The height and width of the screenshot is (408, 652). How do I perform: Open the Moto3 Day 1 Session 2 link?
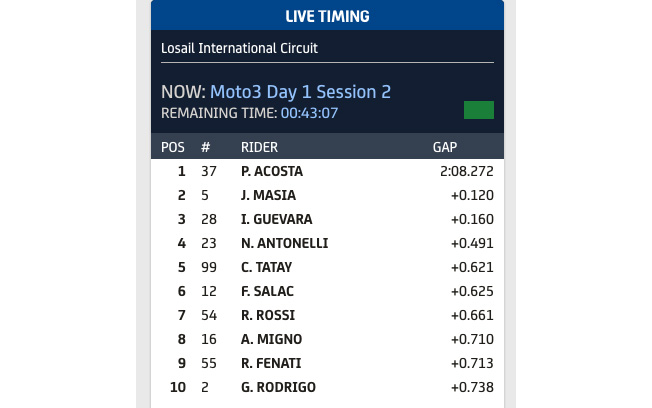tap(300, 92)
